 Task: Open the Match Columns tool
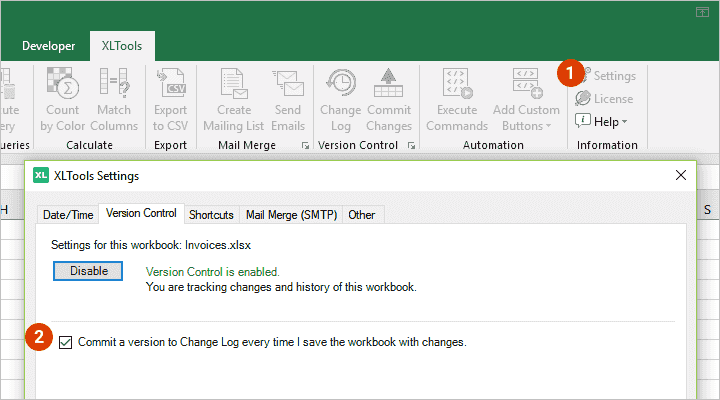114,100
